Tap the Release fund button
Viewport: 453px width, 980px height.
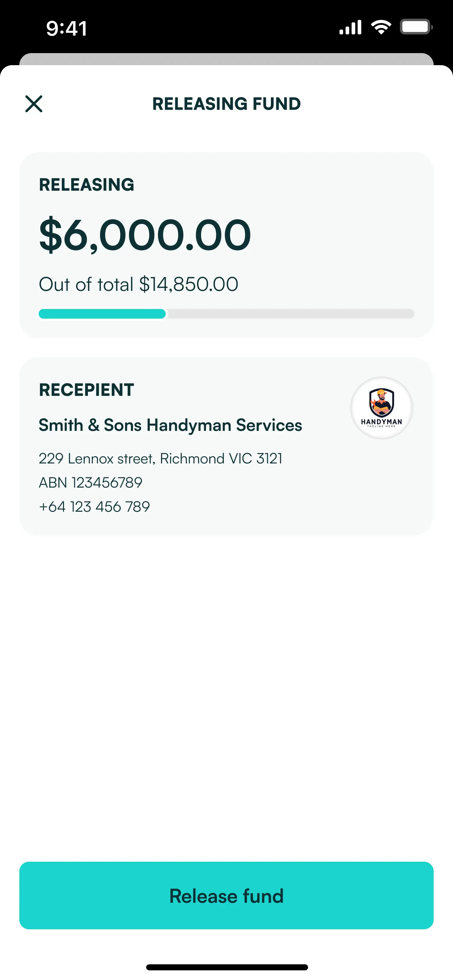[226, 896]
